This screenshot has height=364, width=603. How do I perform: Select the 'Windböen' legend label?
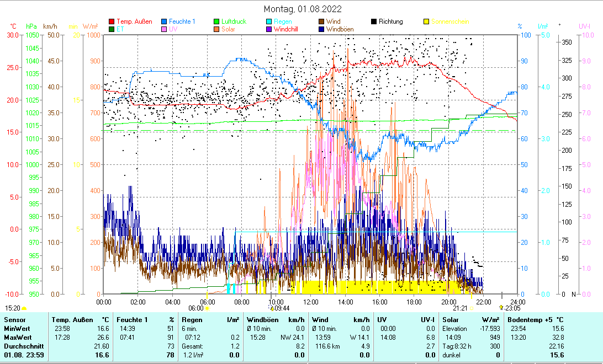(340, 29)
